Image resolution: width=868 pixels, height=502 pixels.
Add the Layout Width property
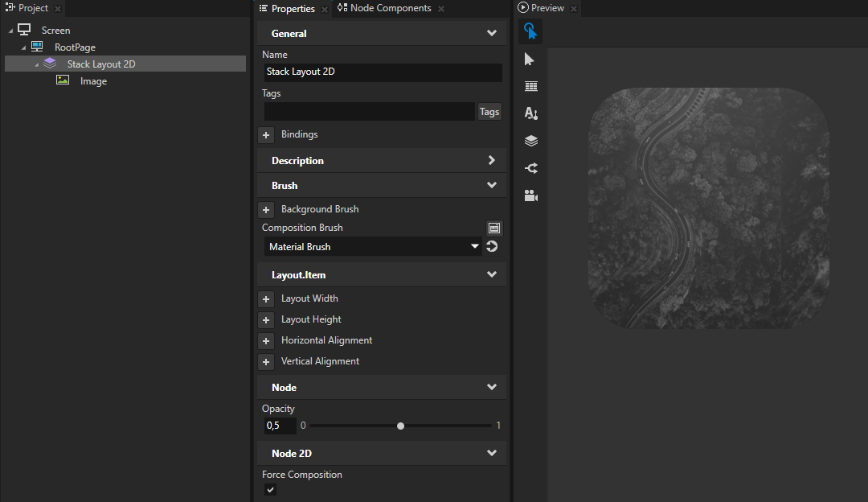pyautogui.click(x=266, y=299)
